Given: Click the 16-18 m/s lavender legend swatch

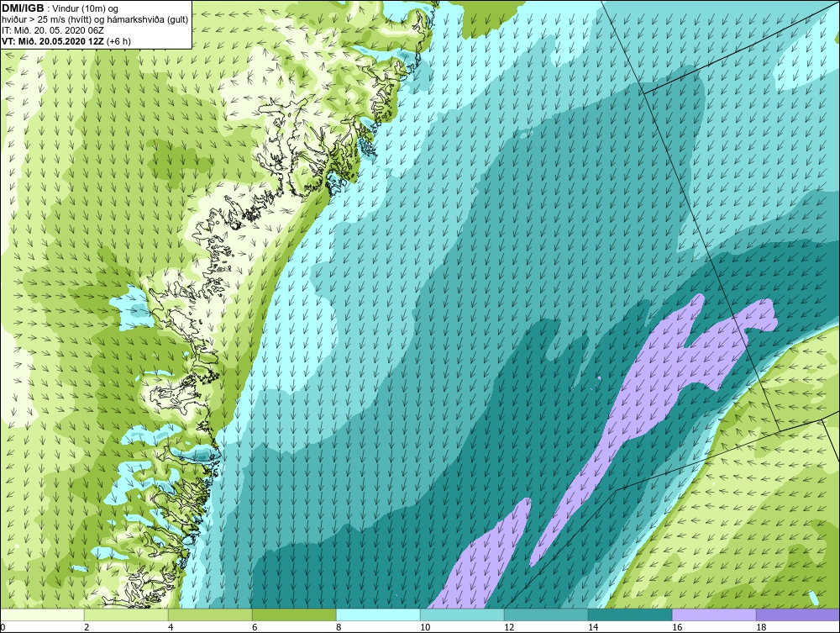Looking at the screenshot, I should [714, 615].
